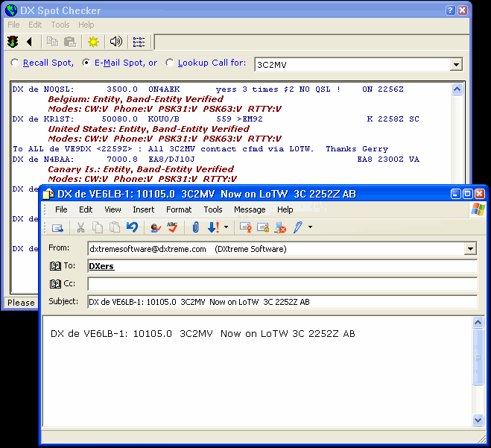Click the black back arrow in DX Spot Checker toolbar
491x448 pixels.
(x=30, y=41)
